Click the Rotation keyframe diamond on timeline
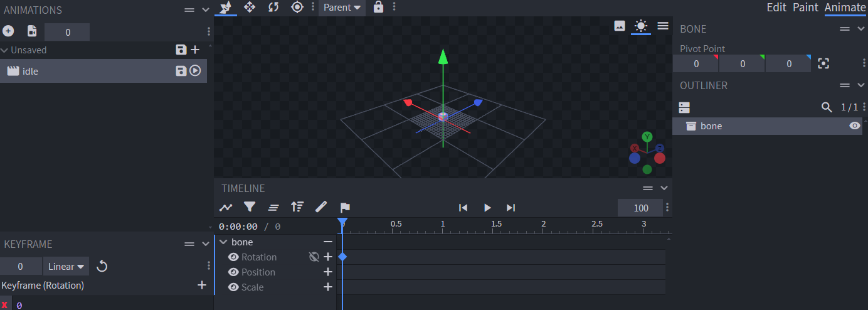The width and height of the screenshot is (868, 310). pos(342,257)
